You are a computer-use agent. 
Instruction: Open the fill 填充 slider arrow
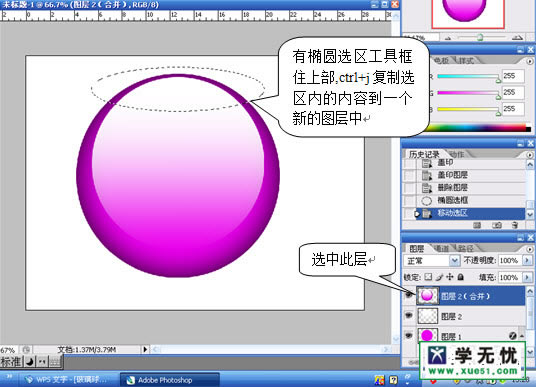pyautogui.click(x=527, y=277)
